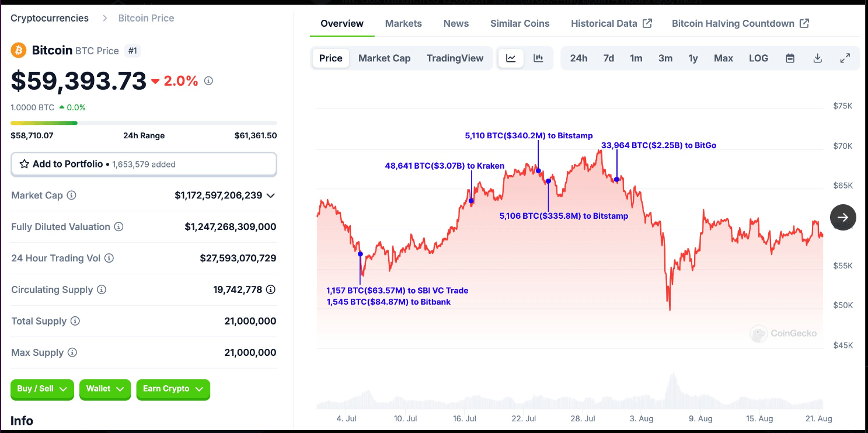Select the 7d timeframe
The height and width of the screenshot is (433, 868).
point(608,58)
